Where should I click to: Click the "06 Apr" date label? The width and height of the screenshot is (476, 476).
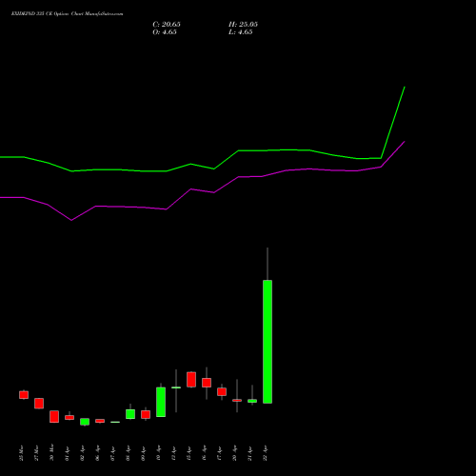[97, 453]
